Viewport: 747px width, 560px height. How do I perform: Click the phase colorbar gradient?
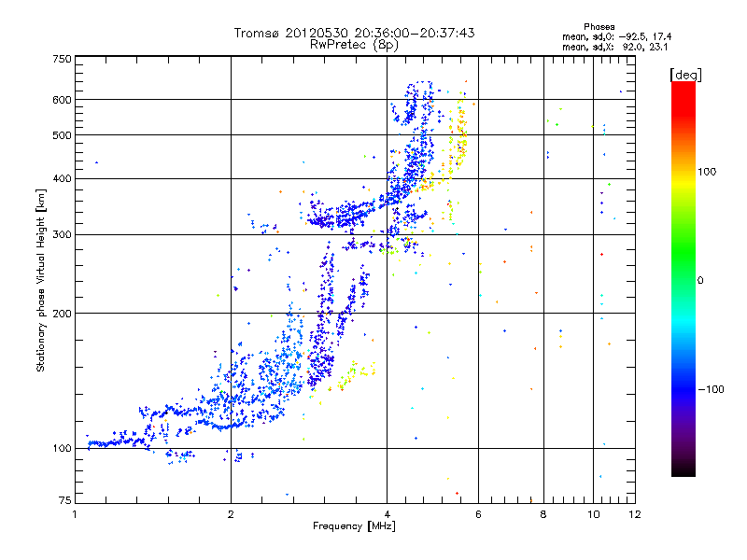[684, 279]
